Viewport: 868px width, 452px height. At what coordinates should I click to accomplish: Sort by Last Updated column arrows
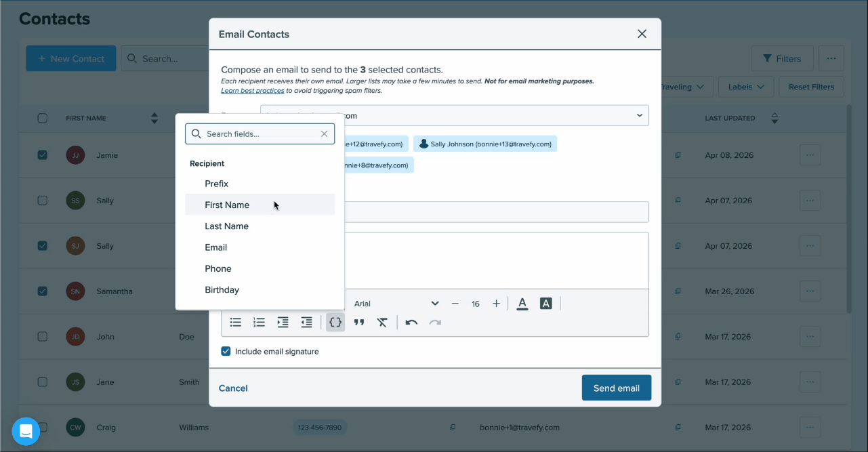[x=774, y=118]
